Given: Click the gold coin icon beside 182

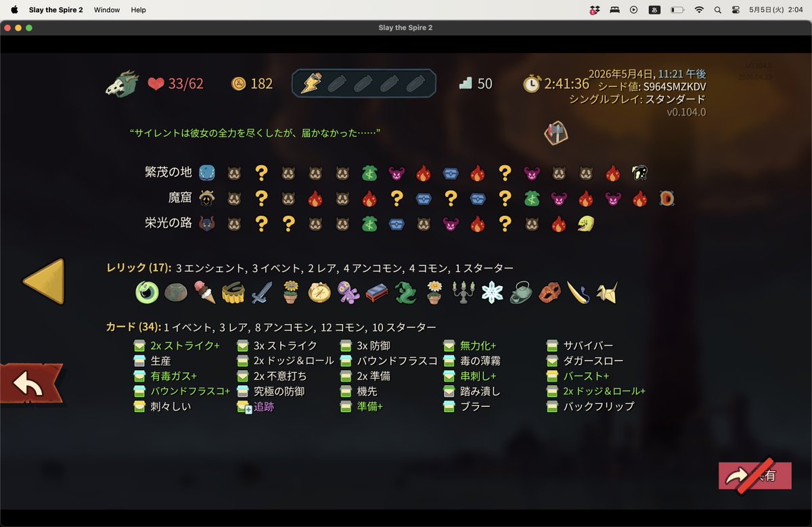Looking at the screenshot, I should (x=238, y=83).
